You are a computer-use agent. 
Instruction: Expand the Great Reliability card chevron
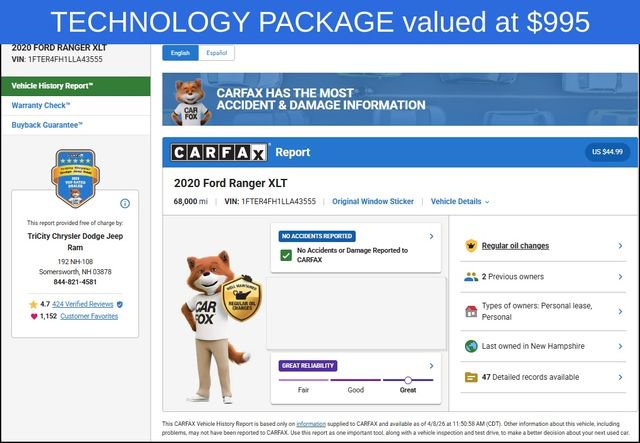(x=431, y=366)
